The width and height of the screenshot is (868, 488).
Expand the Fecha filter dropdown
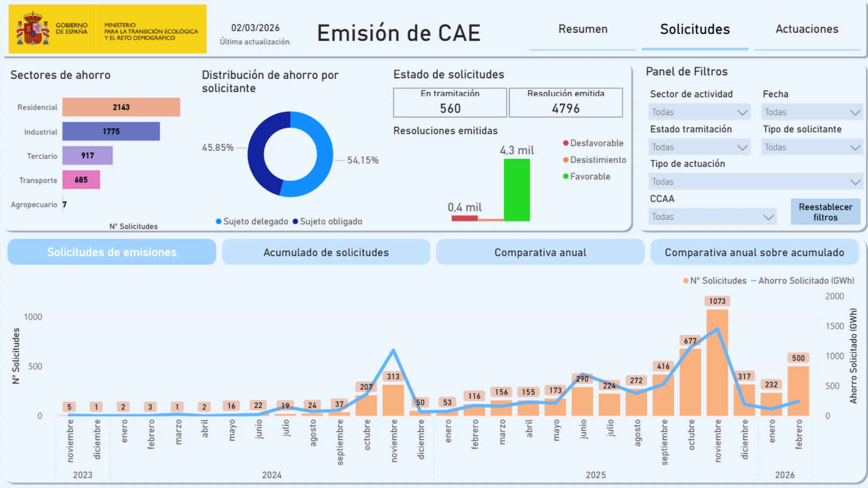(x=811, y=112)
